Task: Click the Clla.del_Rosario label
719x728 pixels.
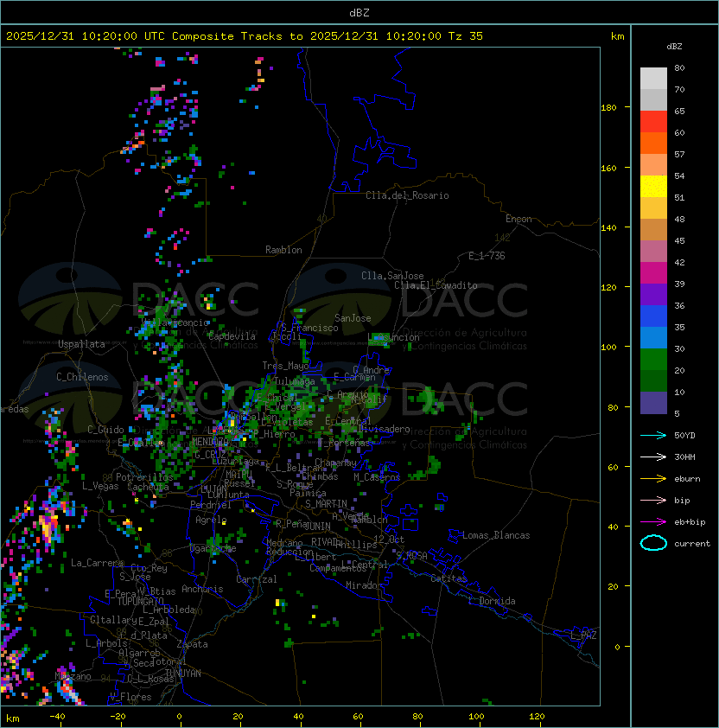Action: coord(407,195)
